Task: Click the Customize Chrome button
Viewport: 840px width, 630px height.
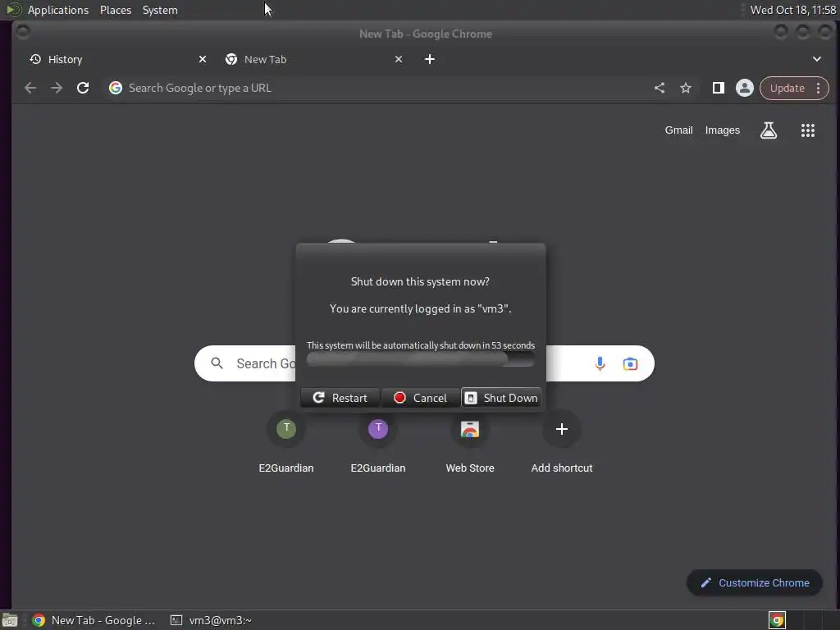Action: pyautogui.click(x=755, y=583)
